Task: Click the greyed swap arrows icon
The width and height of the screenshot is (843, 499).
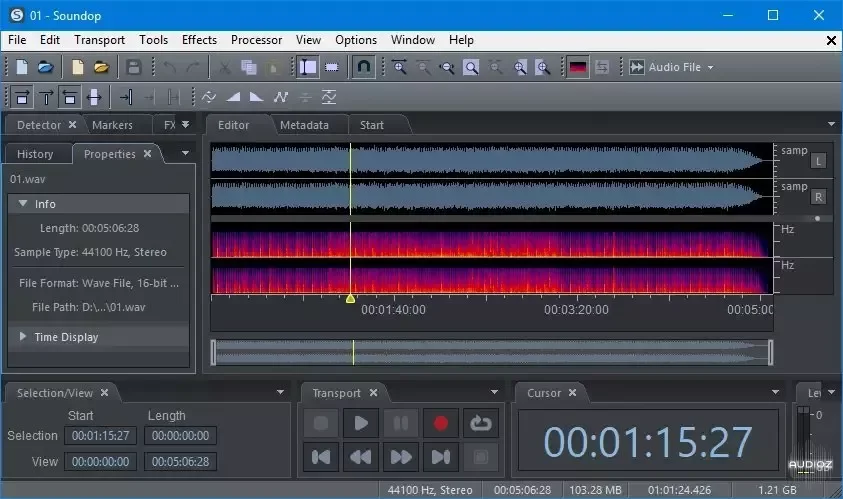Action: coord(602,67)
